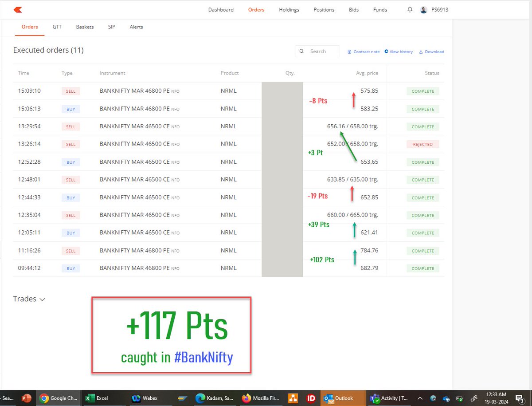Switch to the SIP tab

tap(112, 27)
